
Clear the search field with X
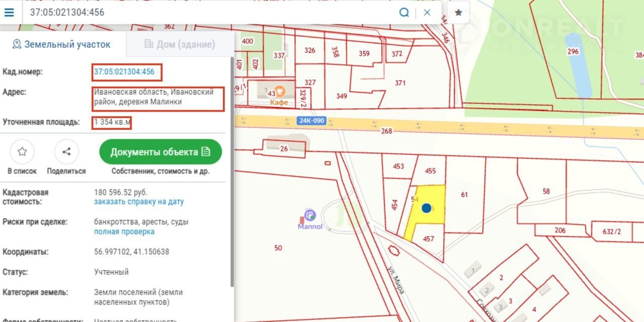pos(427,13)
